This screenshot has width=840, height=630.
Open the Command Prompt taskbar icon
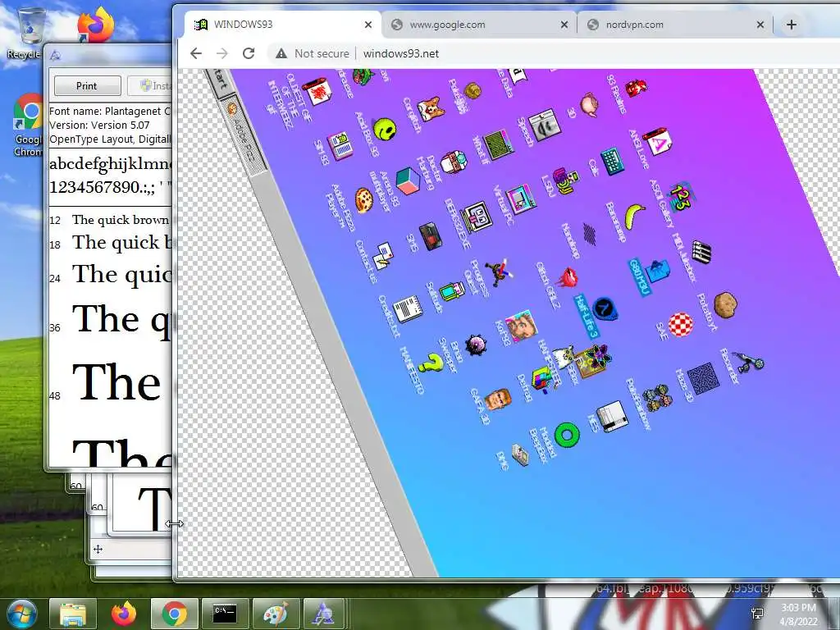point(225,614)
